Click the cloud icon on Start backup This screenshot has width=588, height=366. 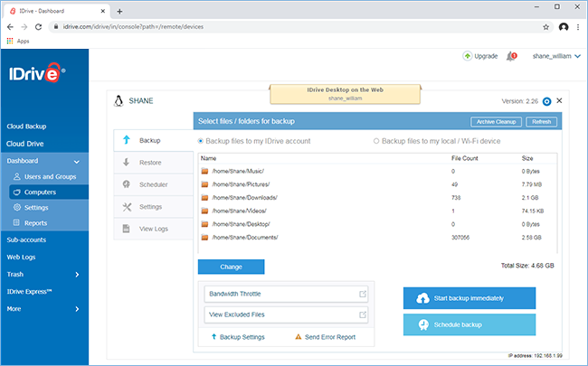(422, 298)
